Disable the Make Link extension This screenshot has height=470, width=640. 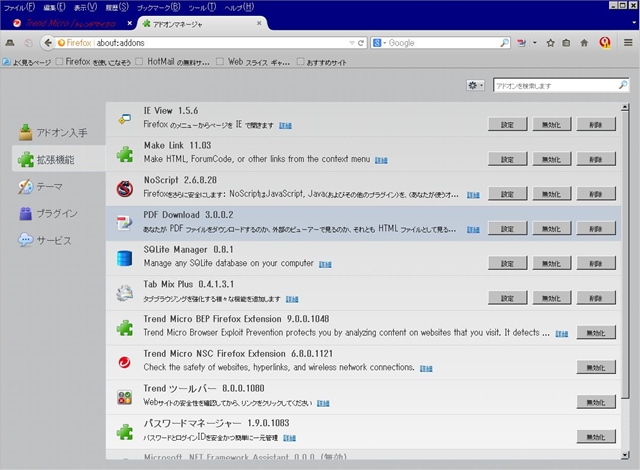(x=552, y=159)
